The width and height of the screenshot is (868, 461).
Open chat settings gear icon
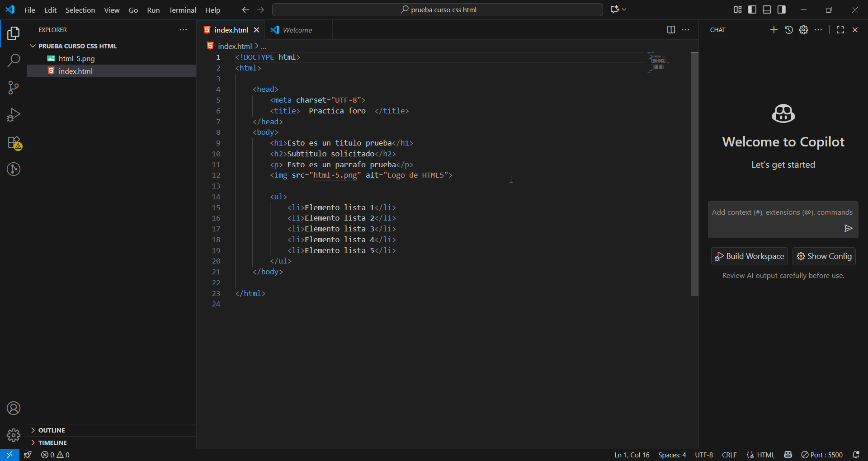(803, 30)
